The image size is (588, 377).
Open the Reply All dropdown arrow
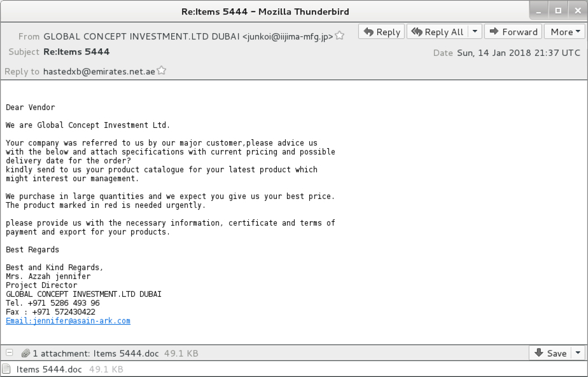(475, 32)
